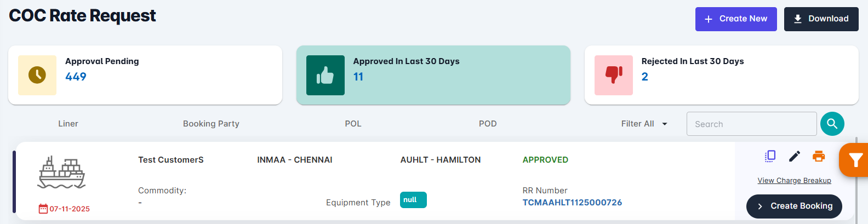Click the green thumbs-up approved icon
The width and height of the screenshot is (868, 224).
pyautogui.click(x=325, y=75)
